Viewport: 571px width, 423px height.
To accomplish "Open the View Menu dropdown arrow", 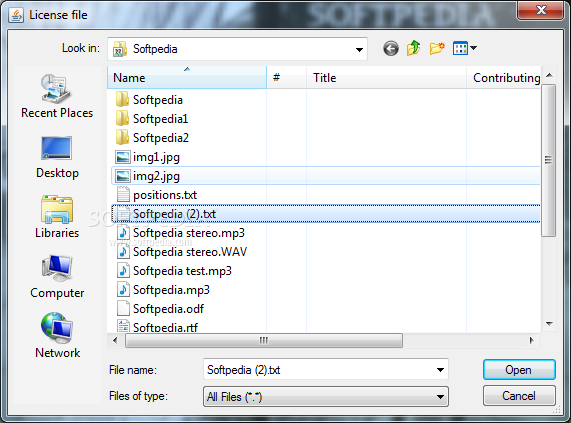I will [x=473, y=48].
